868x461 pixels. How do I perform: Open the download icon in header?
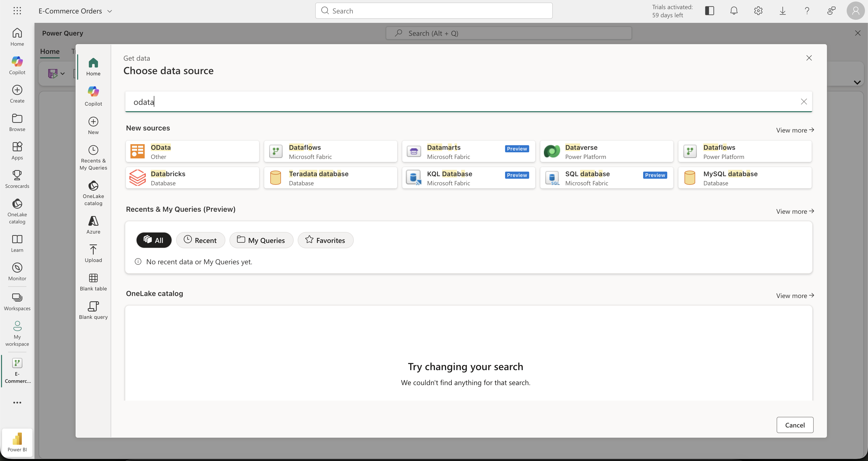point(782,11)
